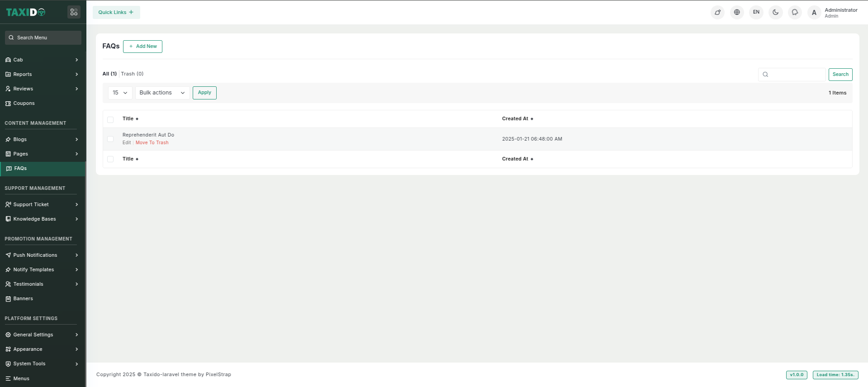Viewport: 868px width, 387px height.
Task: Click the Add New button
Action: (142, 47)
